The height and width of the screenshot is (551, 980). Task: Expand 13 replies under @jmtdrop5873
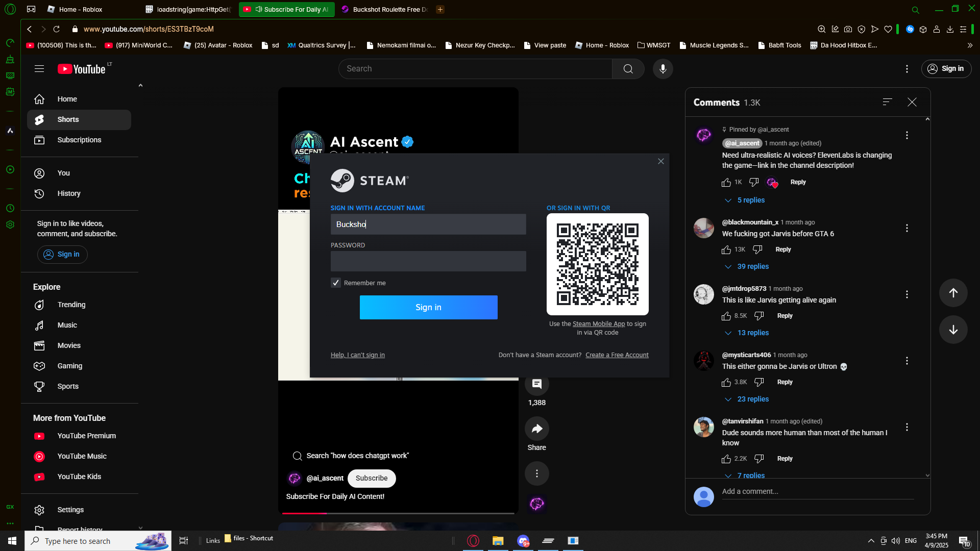tap(747, 333)
